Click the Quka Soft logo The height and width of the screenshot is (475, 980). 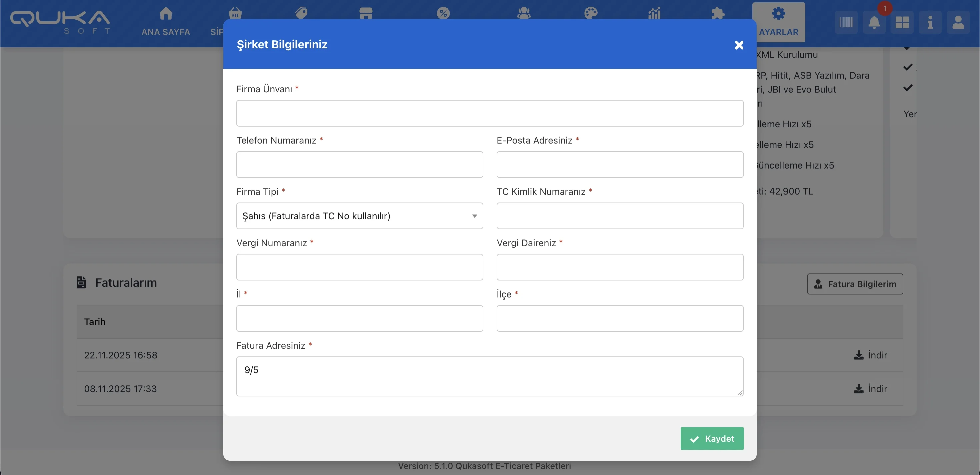pyautogui.click(x=60, y=22)
